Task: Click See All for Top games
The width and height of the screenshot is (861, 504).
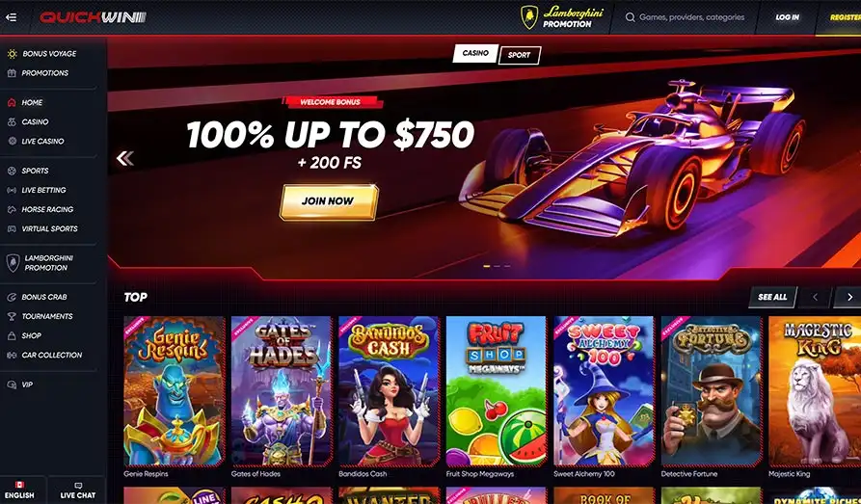Action: point(772,297)
